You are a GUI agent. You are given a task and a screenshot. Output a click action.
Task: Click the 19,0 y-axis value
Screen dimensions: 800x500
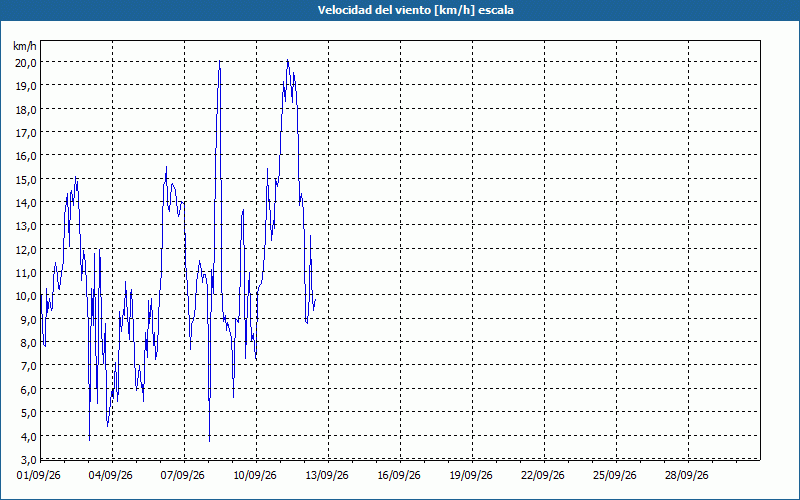tap(26, 86)
